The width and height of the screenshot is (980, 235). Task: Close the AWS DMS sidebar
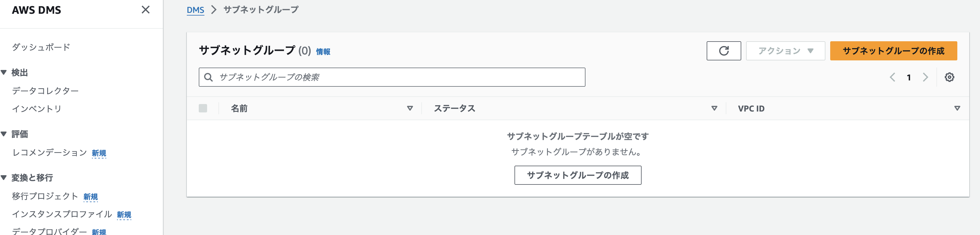click(145, 10)
